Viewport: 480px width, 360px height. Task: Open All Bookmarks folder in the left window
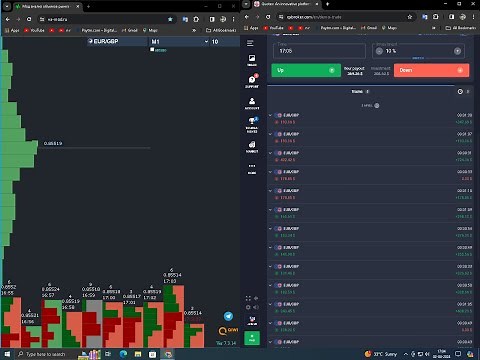221,30
